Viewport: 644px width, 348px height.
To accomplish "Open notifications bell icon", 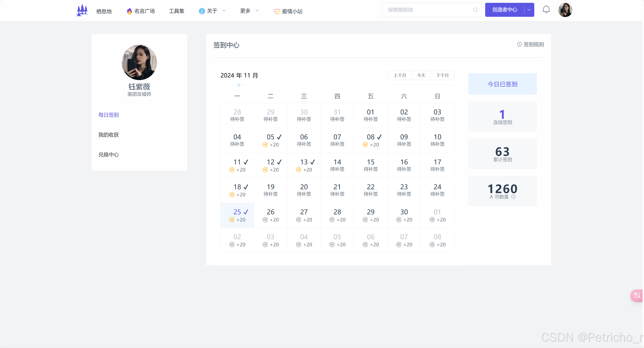I will point(546,10).
